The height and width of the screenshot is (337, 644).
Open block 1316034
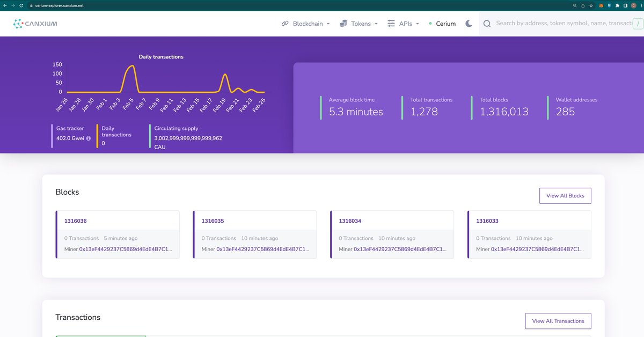tap(350, 221)
